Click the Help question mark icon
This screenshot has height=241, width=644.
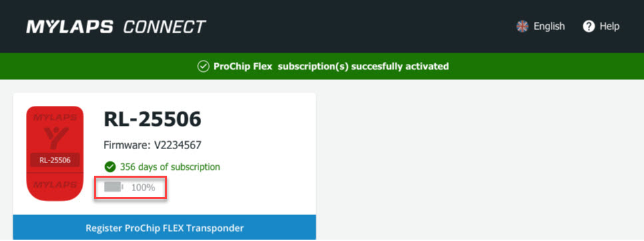coord(589,27)
